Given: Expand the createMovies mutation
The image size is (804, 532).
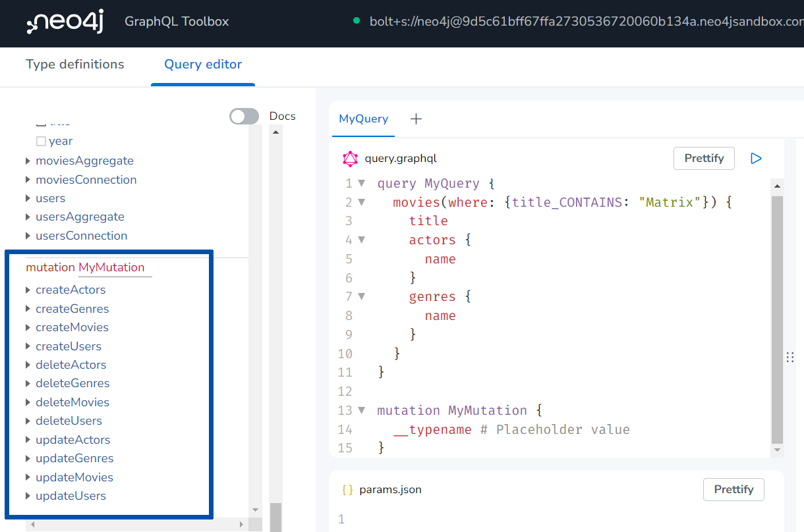Looking at the screenshot, I should 28,327.
